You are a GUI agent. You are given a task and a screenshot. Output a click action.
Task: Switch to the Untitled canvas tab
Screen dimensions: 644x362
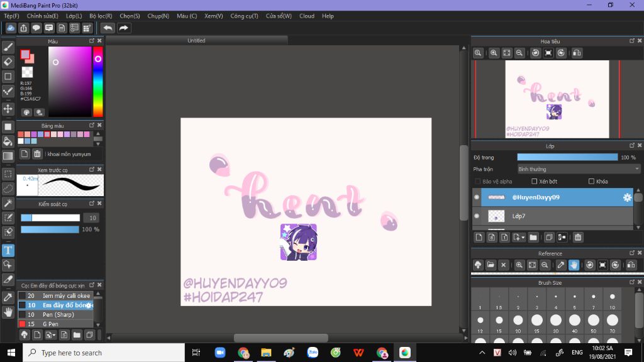196,41
